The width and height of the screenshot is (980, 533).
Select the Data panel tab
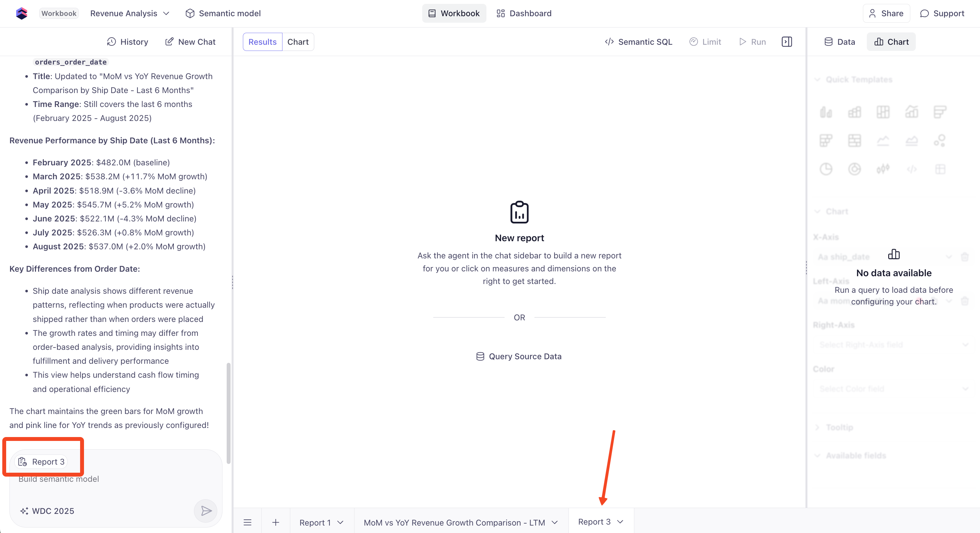pyautogui.click(x=839, y=42)
